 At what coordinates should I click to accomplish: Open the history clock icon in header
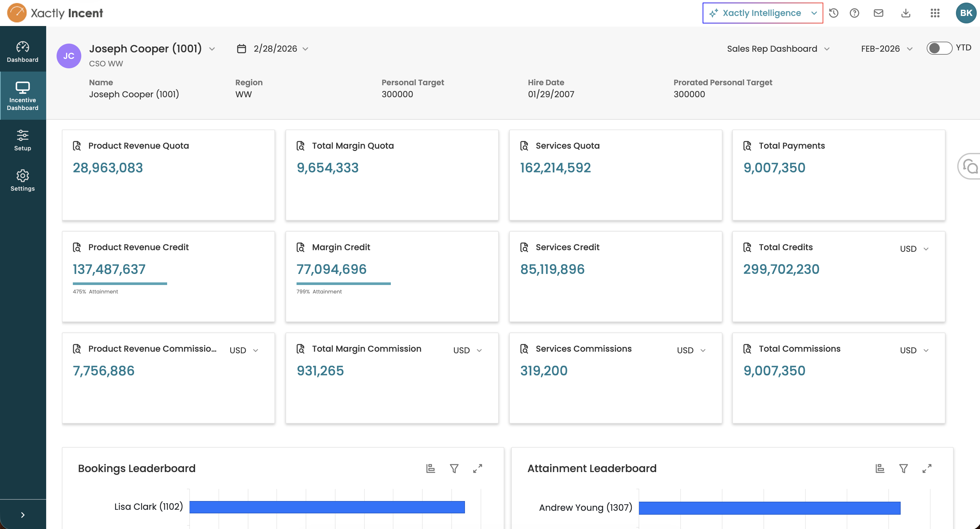[834, 13]
